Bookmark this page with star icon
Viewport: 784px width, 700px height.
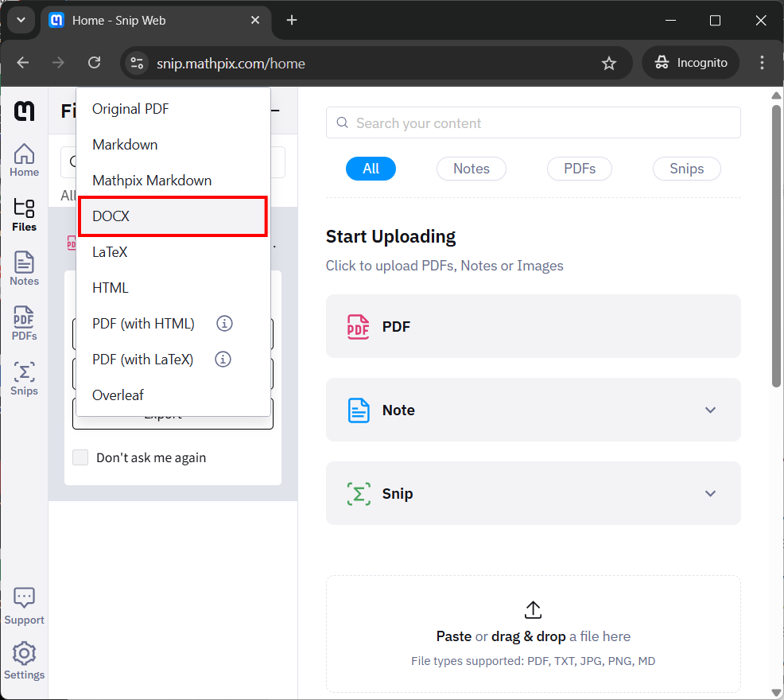coord(608,63)
